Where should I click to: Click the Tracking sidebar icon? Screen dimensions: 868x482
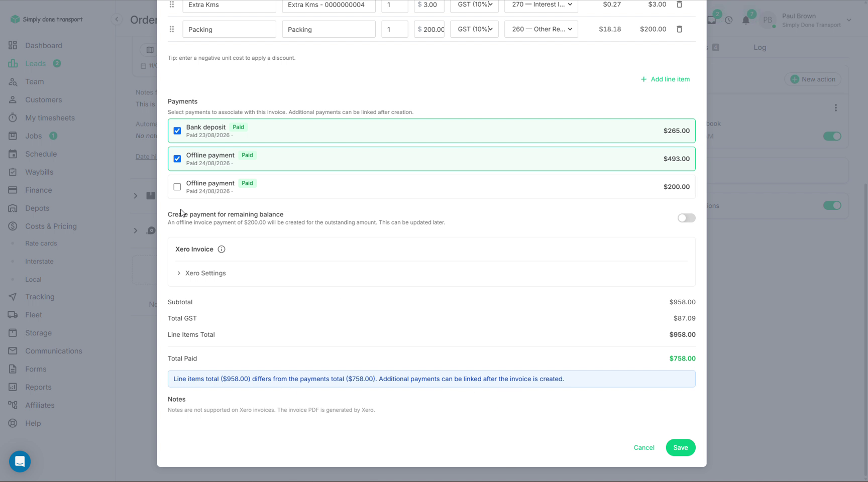point(13,297)
